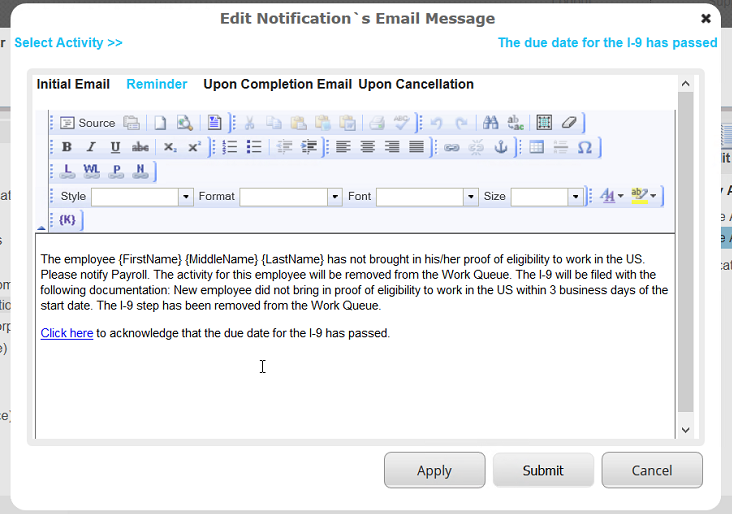Screen dimensions: 732x514
Task: Toggle Superscript formatting
Action: click(194, 148)
